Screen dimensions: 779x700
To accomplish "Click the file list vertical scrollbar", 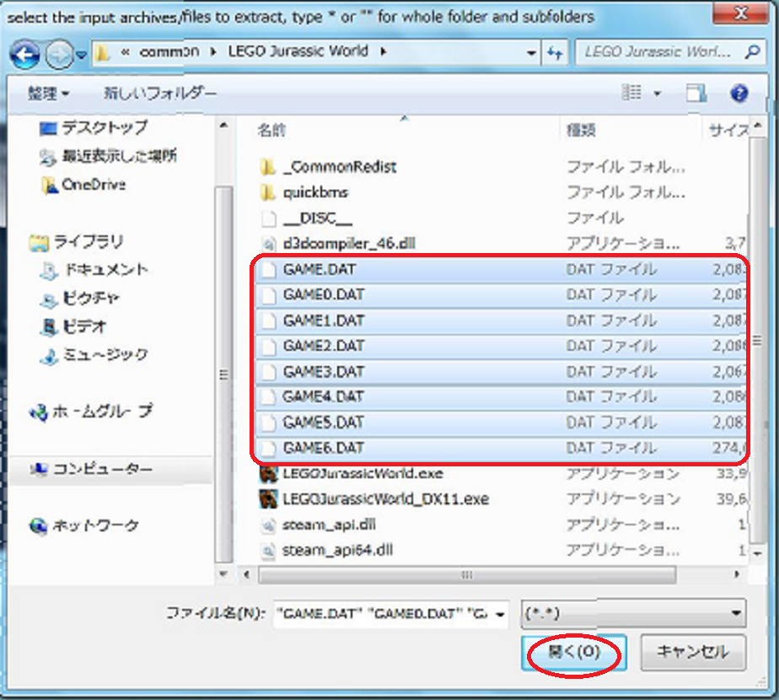I will [757, 341].
